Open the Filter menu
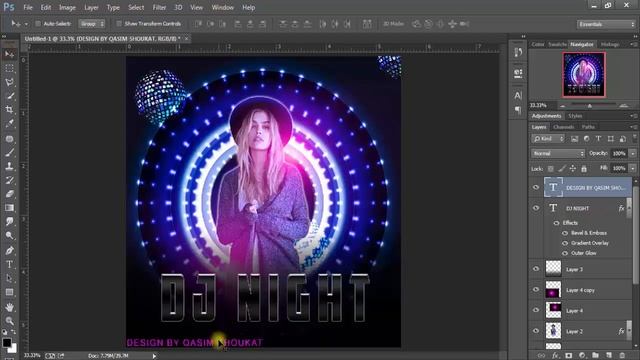The width and height of the screenshot is (640, 360). click(159, 7)
